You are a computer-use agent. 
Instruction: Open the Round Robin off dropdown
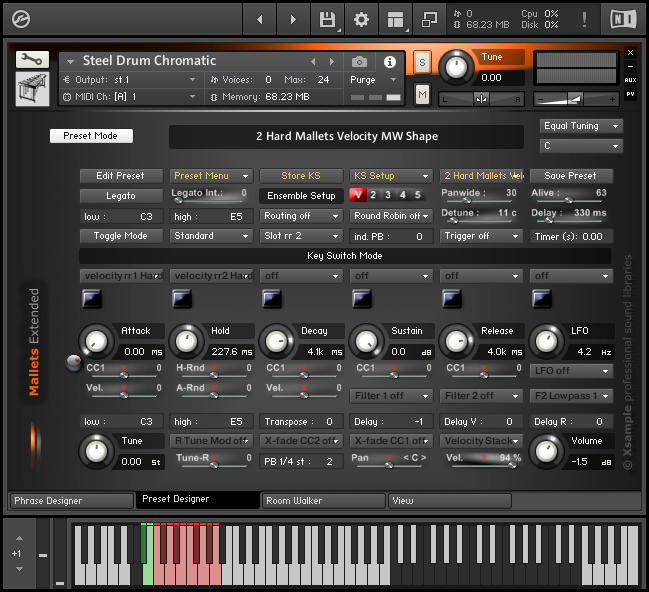(x=391, y=216)
